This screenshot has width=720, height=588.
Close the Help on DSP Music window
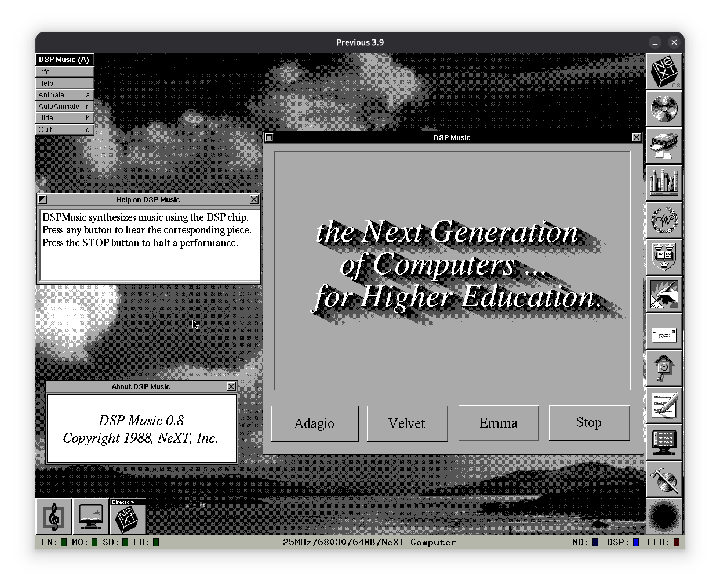pos(254,199)
